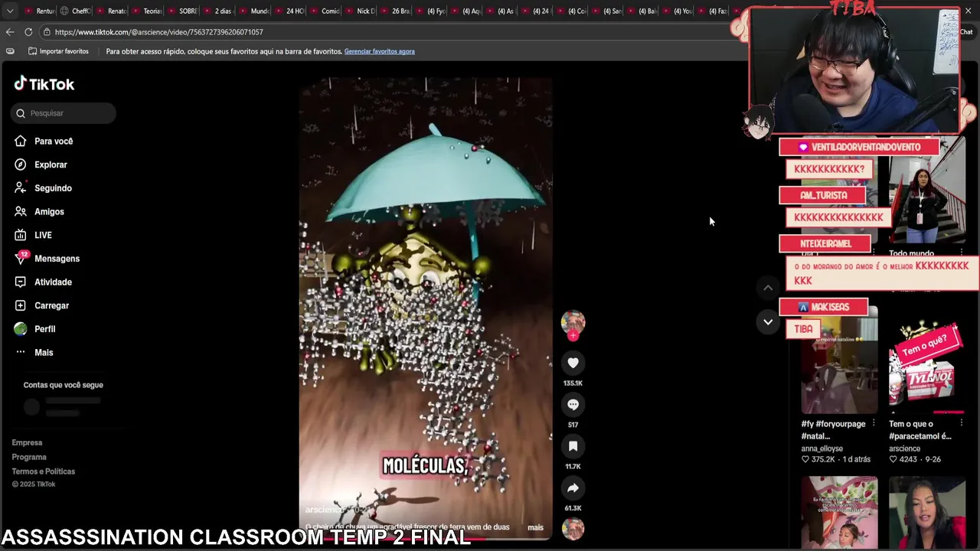The width and height of the screenshot is (980, 551).
Task: Click the 11.7K saves count
Action: pos(573,466)
